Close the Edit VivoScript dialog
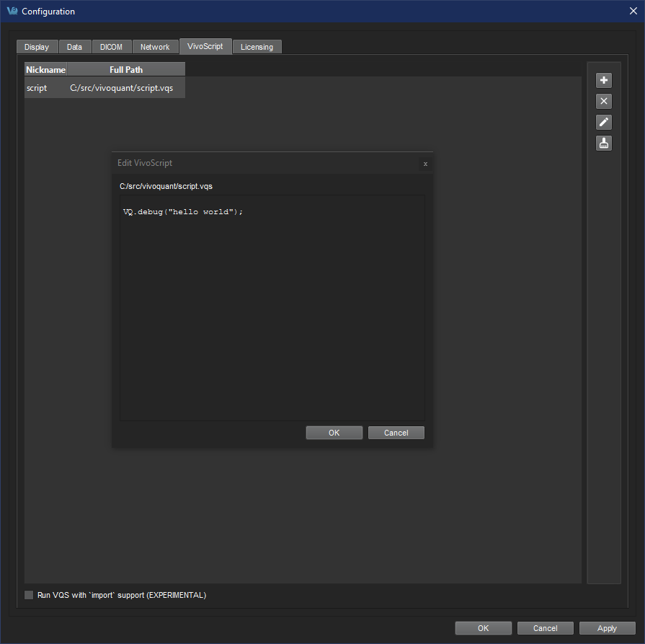Image resolution: width=645 pixels, height=644 pixels. point(424,164)
